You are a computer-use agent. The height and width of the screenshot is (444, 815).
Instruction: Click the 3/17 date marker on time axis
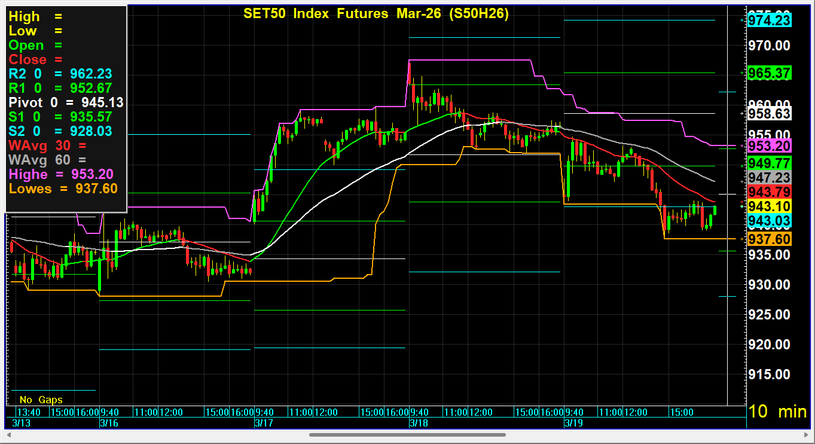pos(263,422)
